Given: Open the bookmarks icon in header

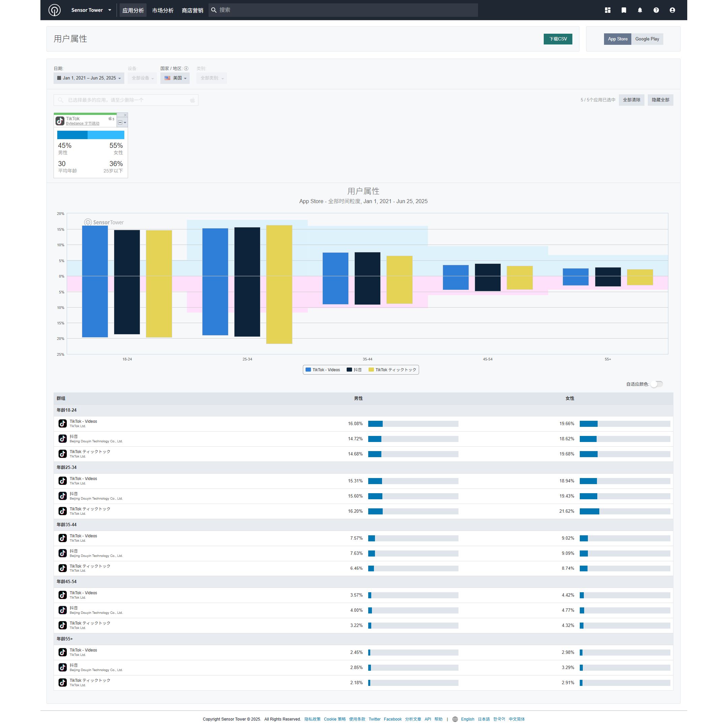Looking at the screenshot, I should pyautogui.click(x=624, y=10).
